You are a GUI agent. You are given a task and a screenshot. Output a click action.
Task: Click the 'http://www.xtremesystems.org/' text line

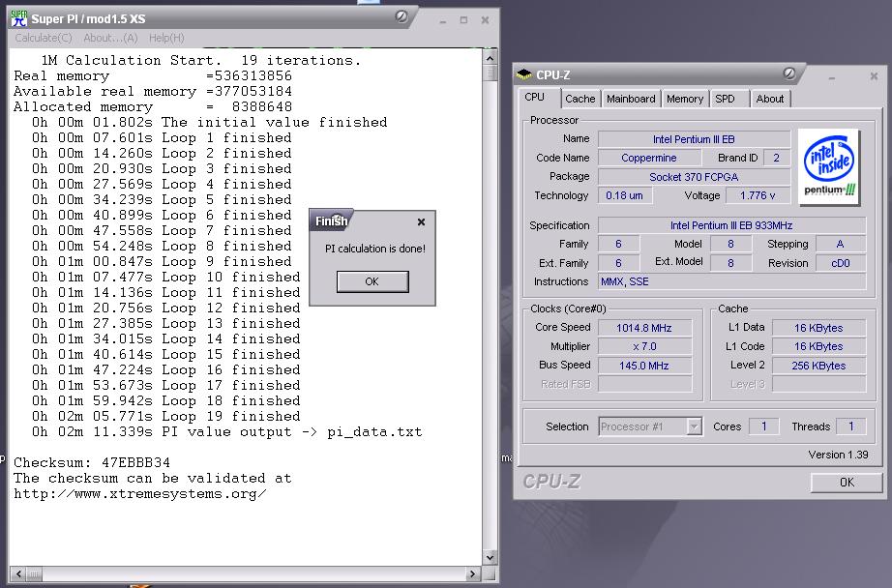pos(140,493)
